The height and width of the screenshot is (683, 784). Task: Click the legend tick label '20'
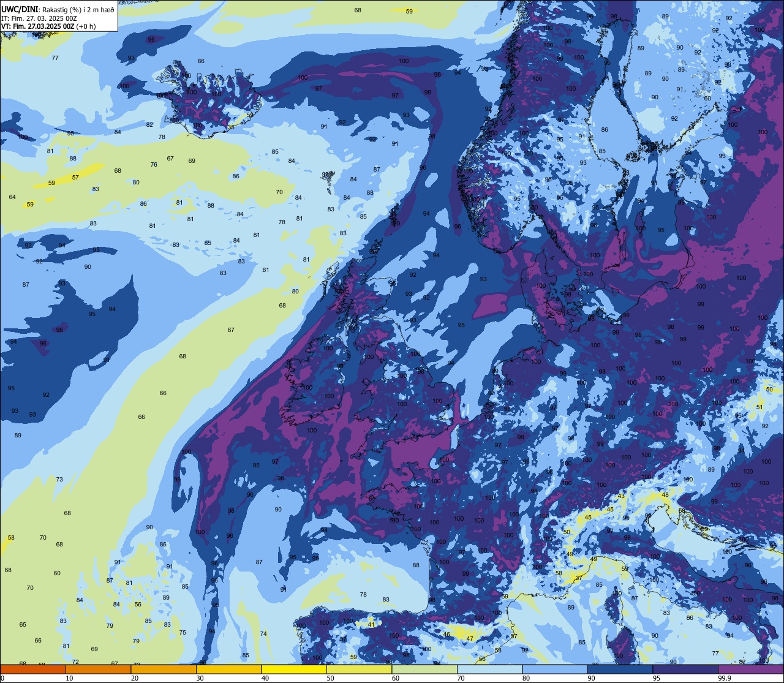click(x=135, y=678)
